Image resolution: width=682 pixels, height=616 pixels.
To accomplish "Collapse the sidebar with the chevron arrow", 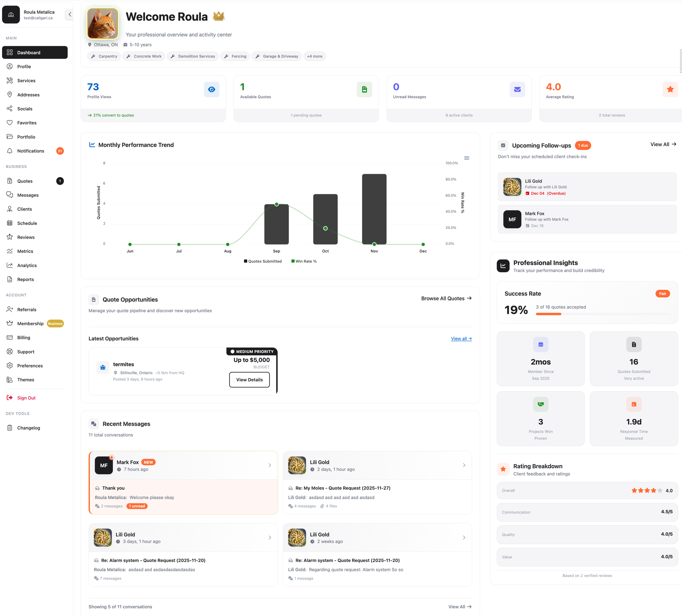I will tap(69, 14).
